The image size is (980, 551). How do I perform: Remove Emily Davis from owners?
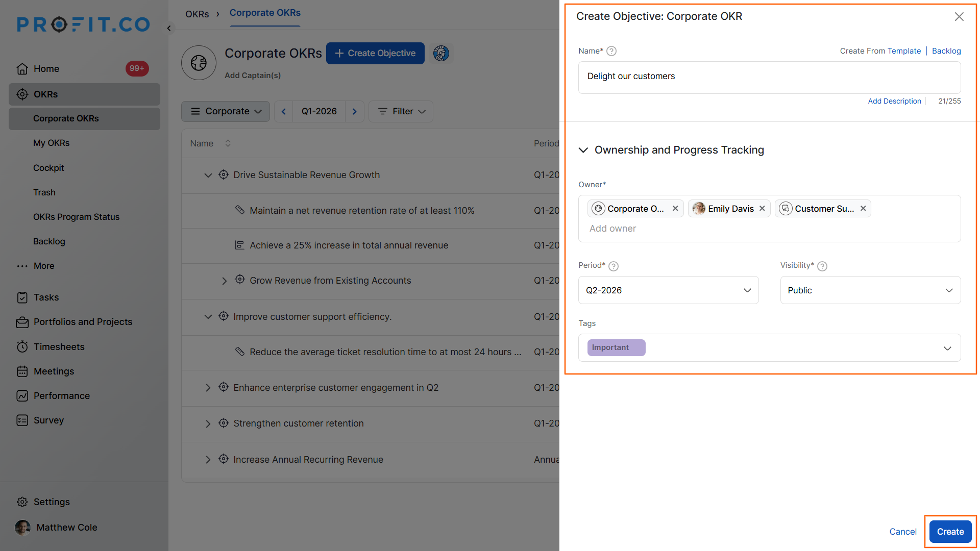pos(762,209)
